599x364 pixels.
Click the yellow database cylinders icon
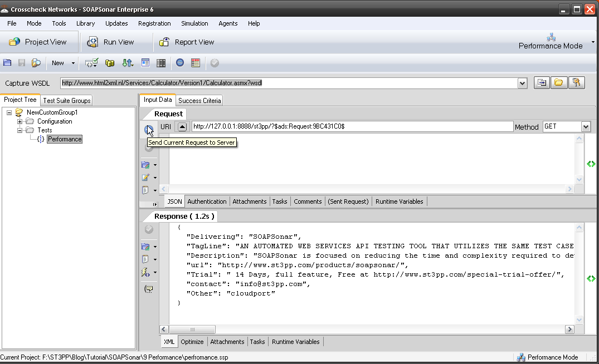coord(110,63)
